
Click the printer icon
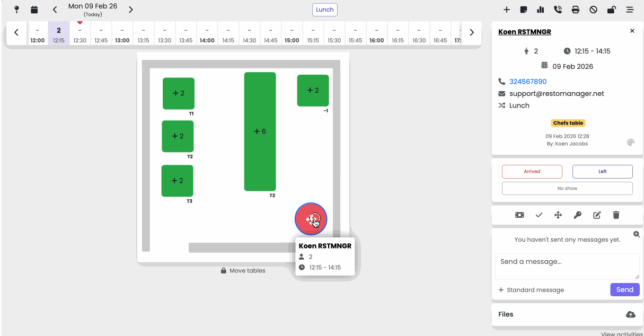coord(576,10)
